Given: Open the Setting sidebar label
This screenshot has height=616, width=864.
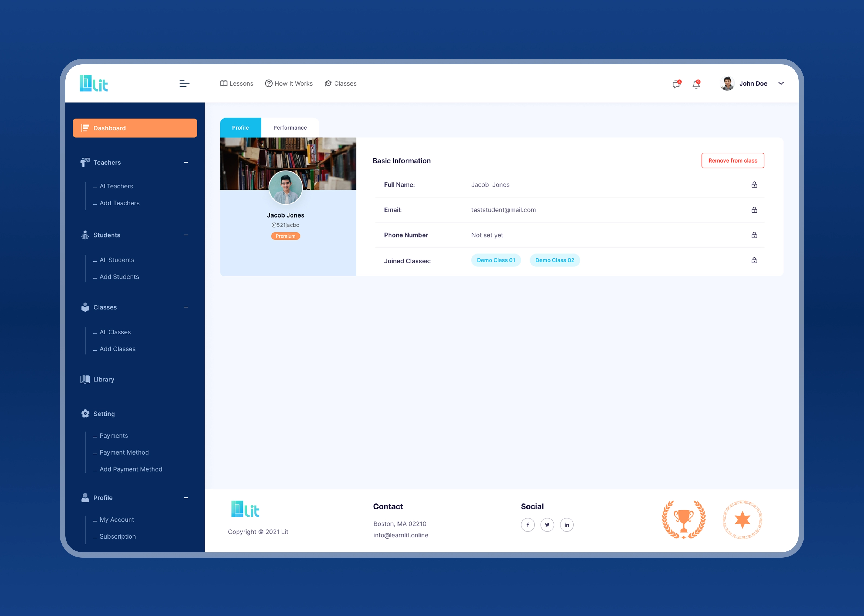Looking at the screenshot, I should 104,414.
